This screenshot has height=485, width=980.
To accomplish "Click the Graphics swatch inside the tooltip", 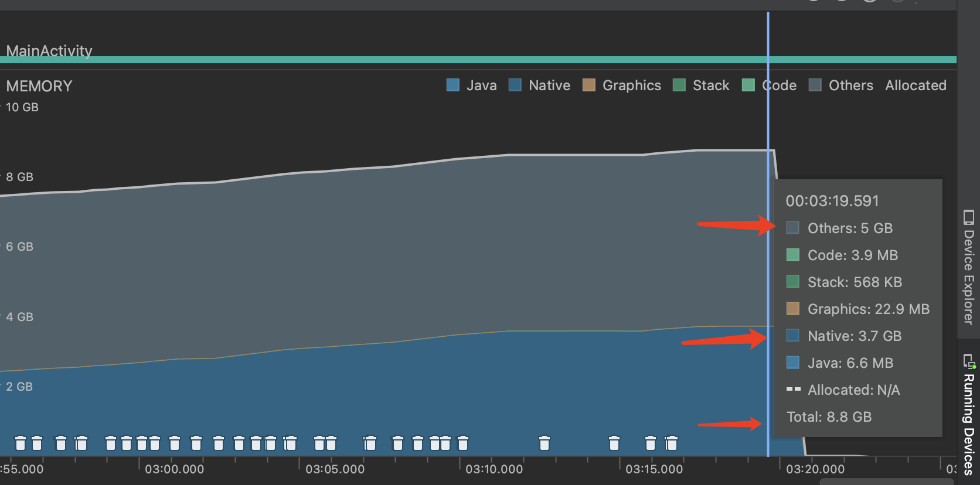I will click(x=792, y=308).
